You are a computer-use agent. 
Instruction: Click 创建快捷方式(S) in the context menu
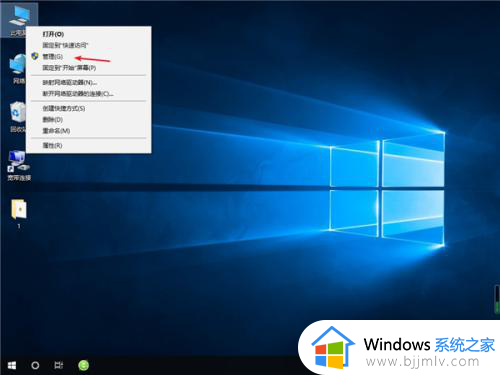pos(88,108)
